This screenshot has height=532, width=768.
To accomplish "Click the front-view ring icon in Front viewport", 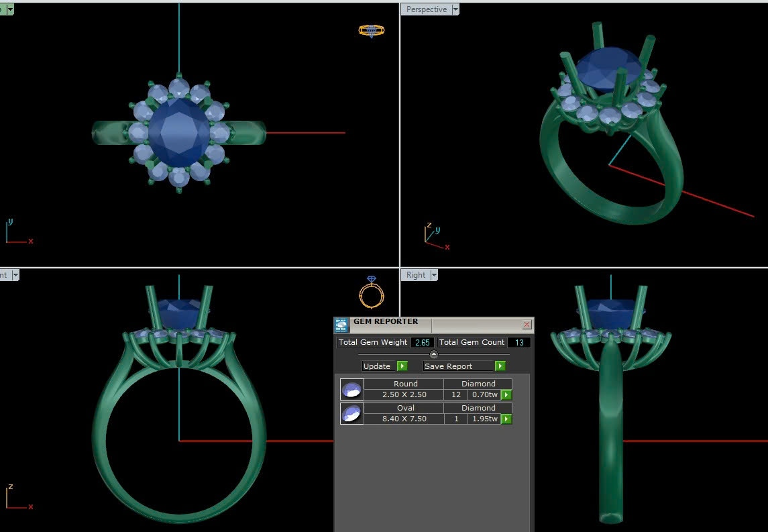I will [372, 292].
